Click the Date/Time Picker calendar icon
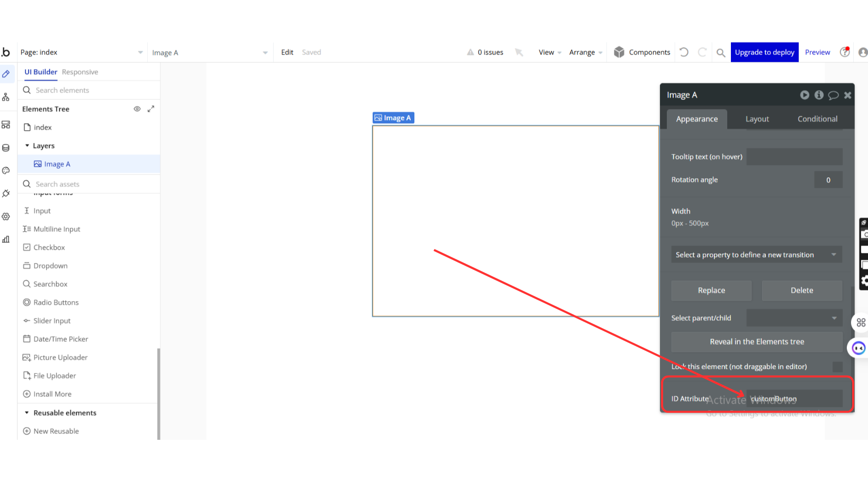This screenshot has height=489, width=868. [26, 339]
